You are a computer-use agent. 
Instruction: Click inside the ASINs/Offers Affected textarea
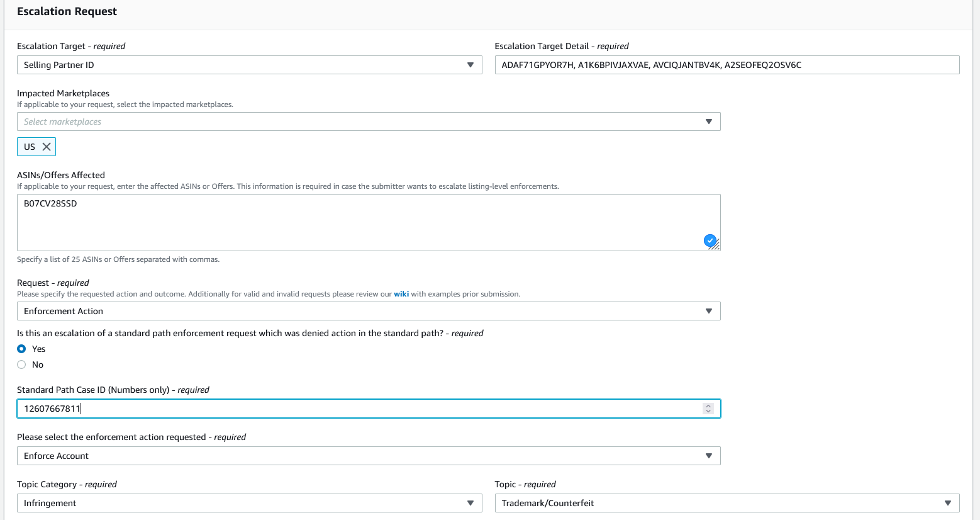369,222
